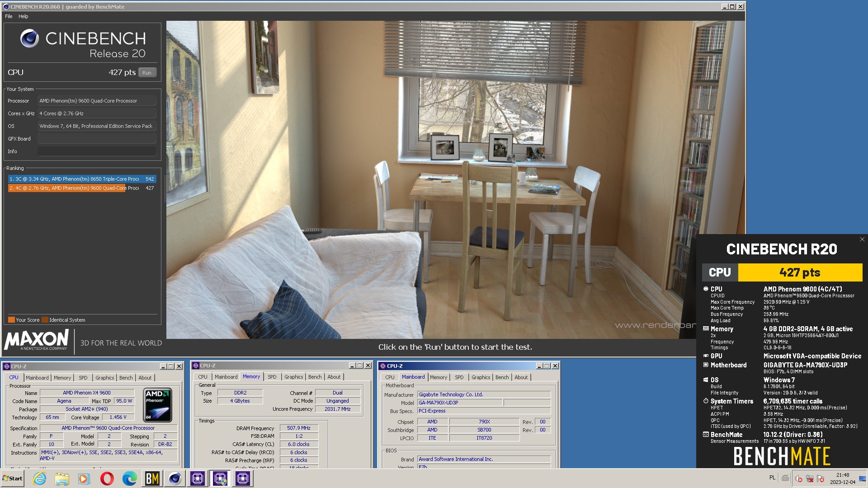Close the BenchMate result overlay with X
Image resolution: width=868 pixels, height=488 pixels.
862,239
